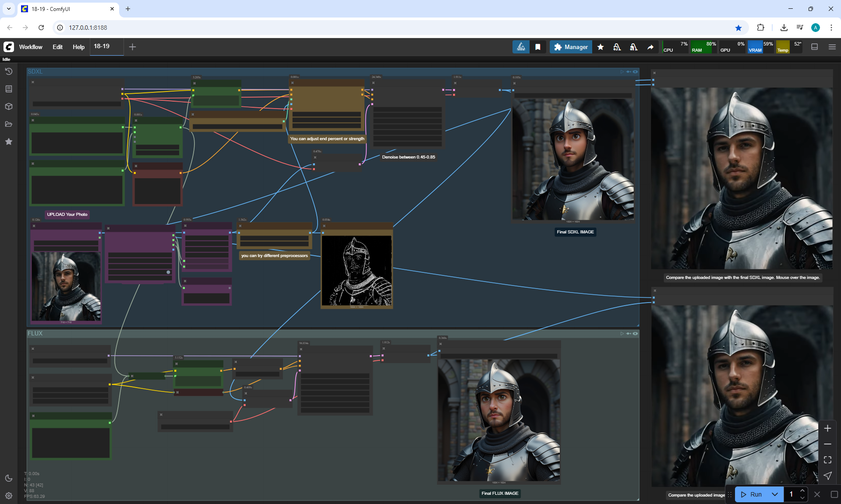Image resolution: width=841 pixels, height=504 pixels.
Task: Open the queue history sidebar icon
Action: click(8, 71)
